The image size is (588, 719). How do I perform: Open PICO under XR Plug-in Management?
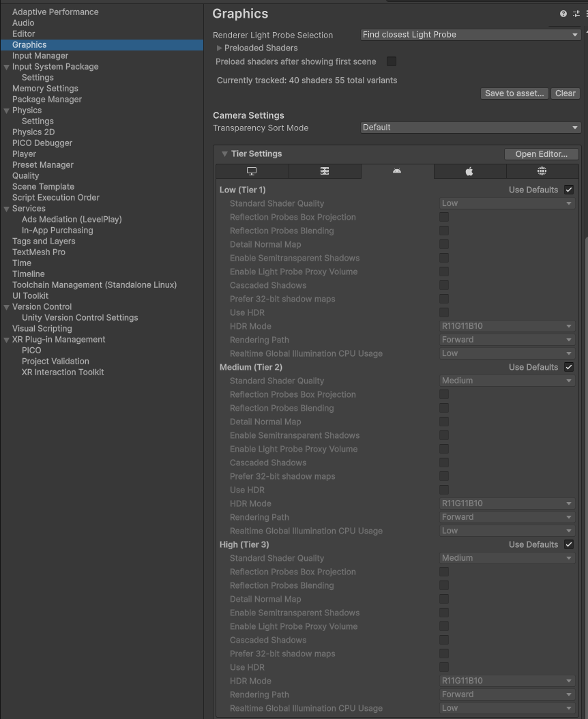(31, 351)
